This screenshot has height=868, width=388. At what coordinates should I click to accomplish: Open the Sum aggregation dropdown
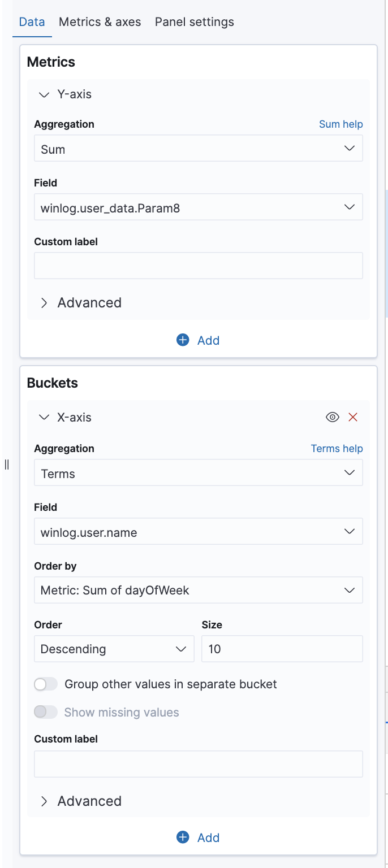198,149
